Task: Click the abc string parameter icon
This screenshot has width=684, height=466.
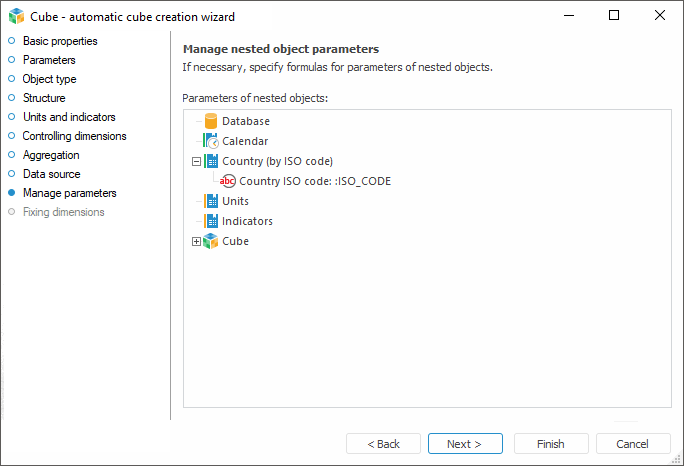Action: click(x=228, y=181)
